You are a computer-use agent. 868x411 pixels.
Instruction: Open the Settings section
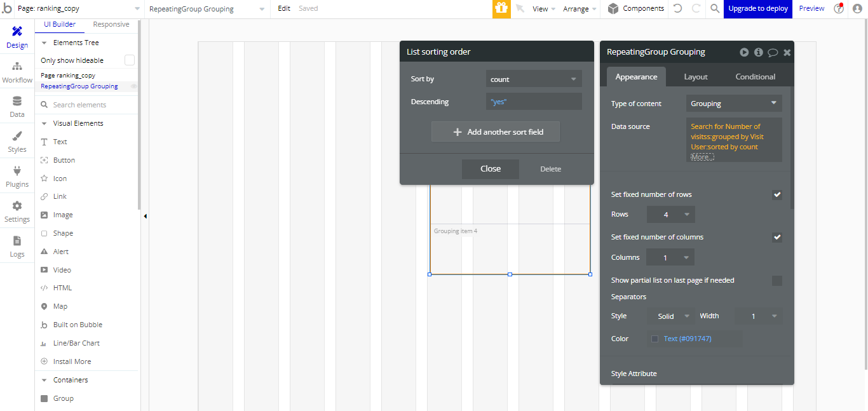coord(17,212)
